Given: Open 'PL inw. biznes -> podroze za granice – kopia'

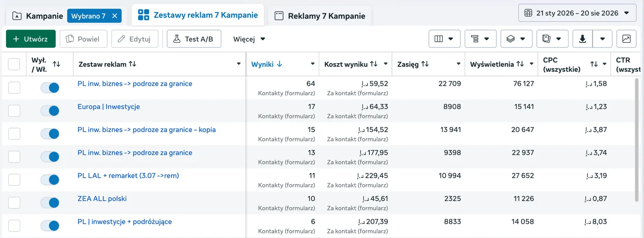Looking at the screenshot, I should [147, 129].
